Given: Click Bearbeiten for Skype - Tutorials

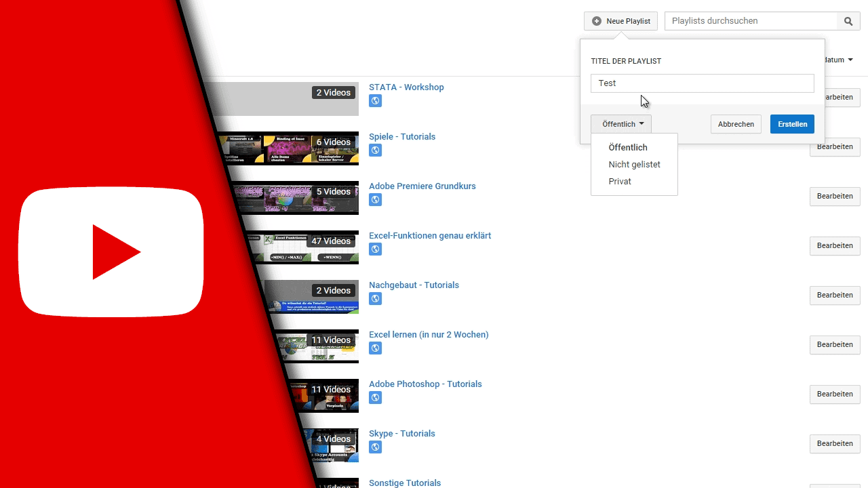Looking at the screenshot, I should click(x=835, y=443).
